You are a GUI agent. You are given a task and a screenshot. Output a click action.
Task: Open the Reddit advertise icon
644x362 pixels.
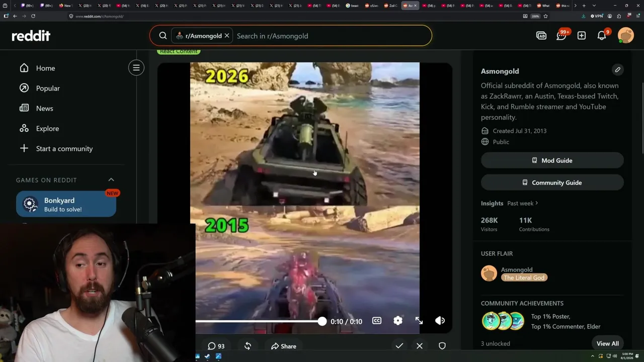pyautogui.click(x=541, y=36)
